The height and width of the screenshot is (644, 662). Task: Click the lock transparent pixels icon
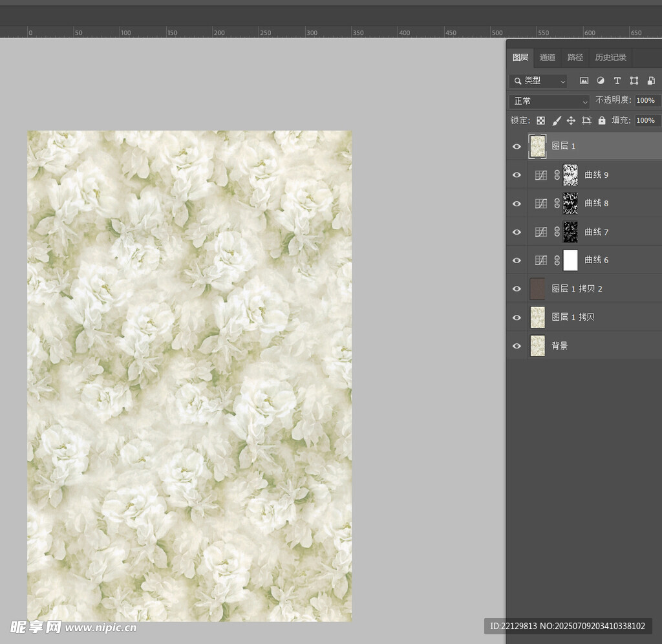541,120
